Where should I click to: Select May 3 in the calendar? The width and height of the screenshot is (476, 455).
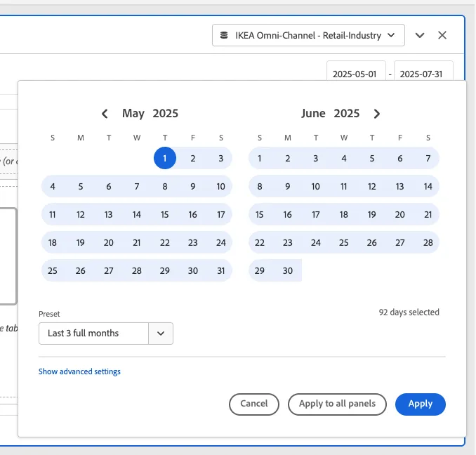pos(221,158)
